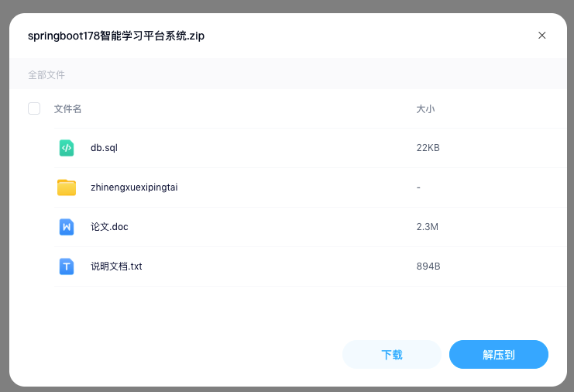Image resolution: width=574 pixels, height=392 pixels.
Task: Open the 全部文件 breadcrumb
Action: click(x=46, y=75)
